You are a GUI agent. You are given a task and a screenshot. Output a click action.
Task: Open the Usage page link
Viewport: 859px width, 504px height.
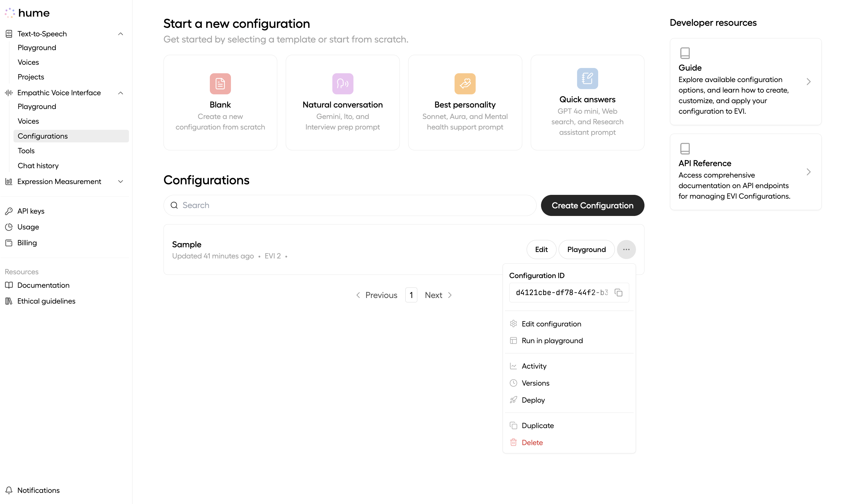28,227
